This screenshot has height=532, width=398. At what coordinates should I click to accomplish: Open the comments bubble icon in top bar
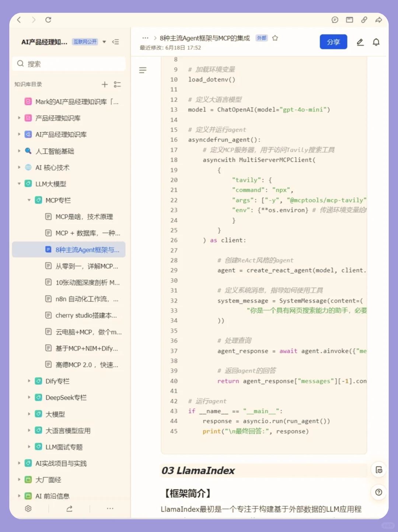pos(335,20)
